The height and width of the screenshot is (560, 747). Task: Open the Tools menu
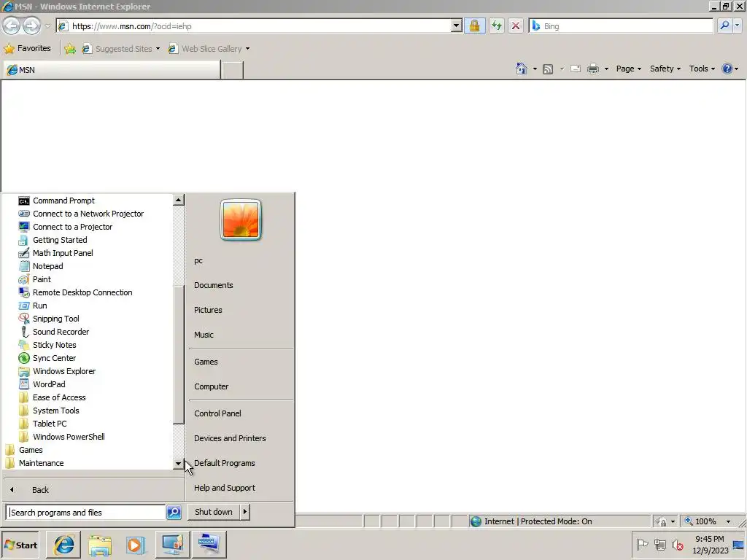pos(702,69)
